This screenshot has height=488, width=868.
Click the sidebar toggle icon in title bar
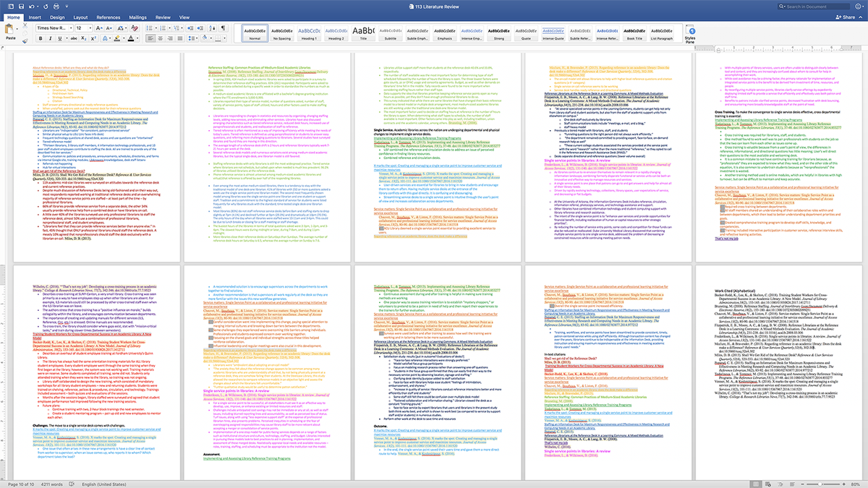click(x=10, y=7)
